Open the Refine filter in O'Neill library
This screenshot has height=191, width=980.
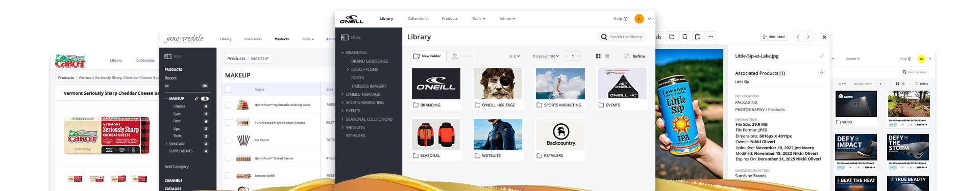pyautogui.click(x=634, y=56)
